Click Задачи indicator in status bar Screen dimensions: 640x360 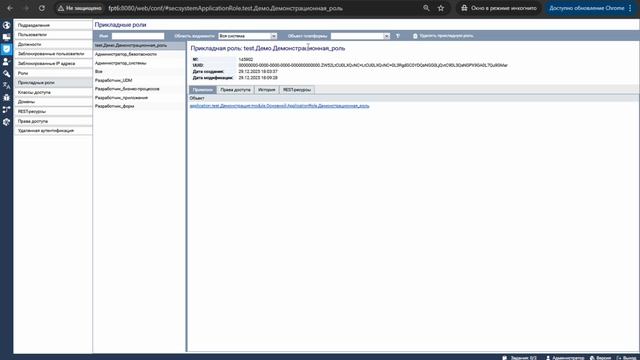point(520,358)
